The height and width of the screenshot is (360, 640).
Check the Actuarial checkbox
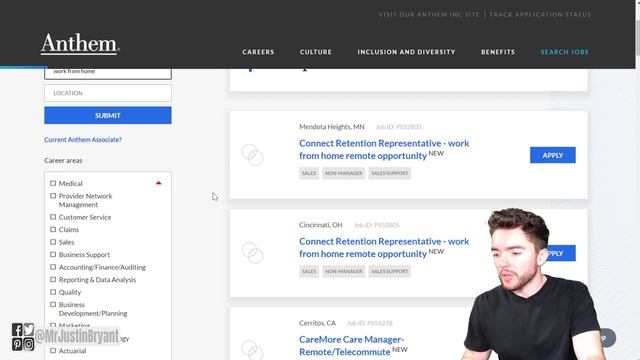(x=53, y=351)
